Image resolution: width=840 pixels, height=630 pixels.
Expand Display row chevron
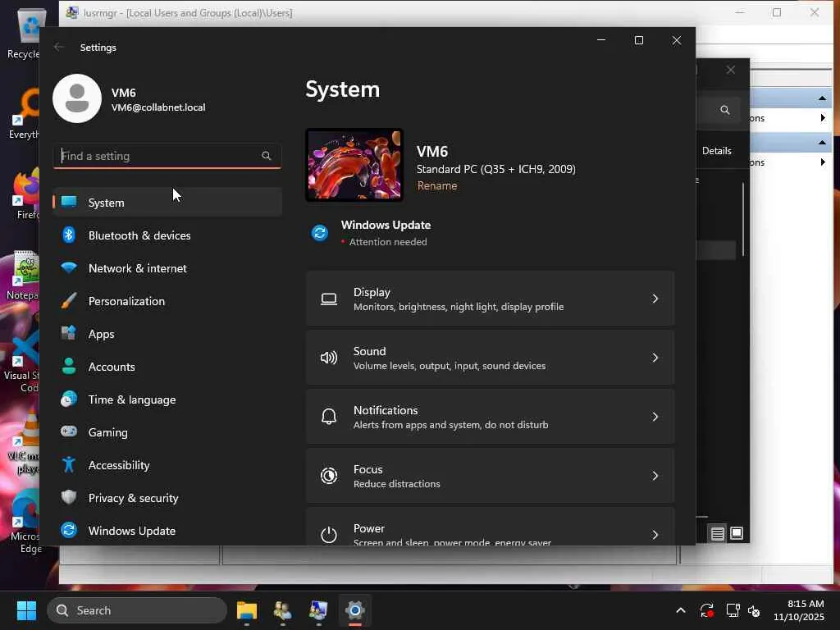click(x=655, y=299)
